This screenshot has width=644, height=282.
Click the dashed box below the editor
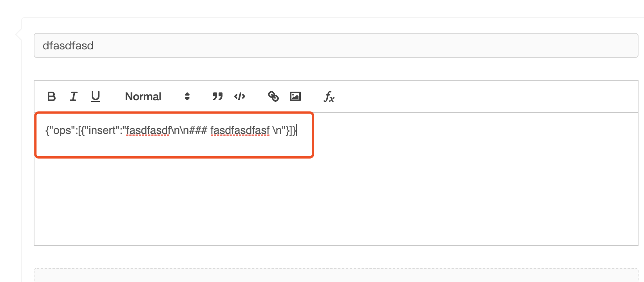[x=336, y=275]
